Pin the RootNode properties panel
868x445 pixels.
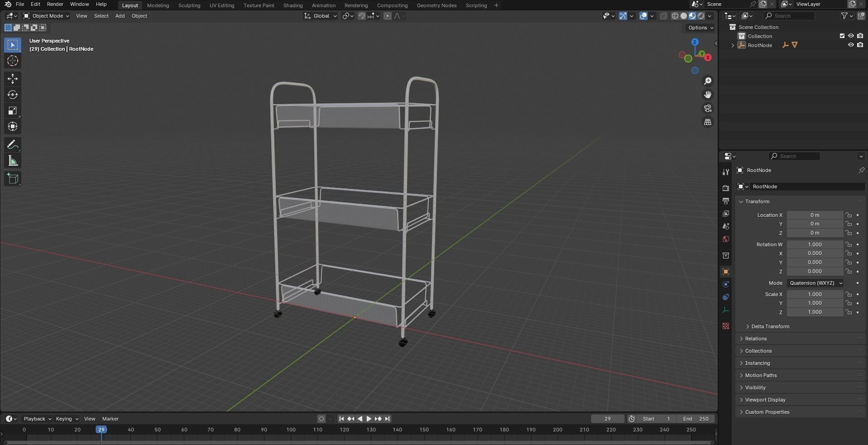pos(861,170)
